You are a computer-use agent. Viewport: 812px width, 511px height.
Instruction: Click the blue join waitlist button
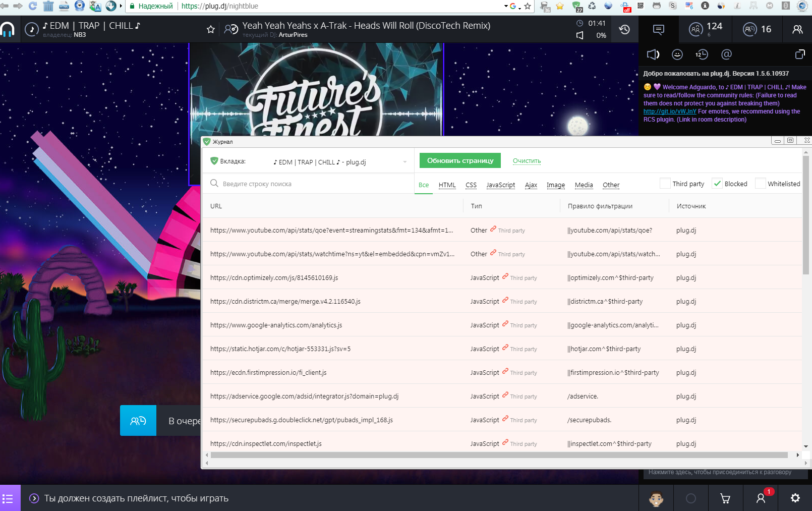(x=138, y=420)
